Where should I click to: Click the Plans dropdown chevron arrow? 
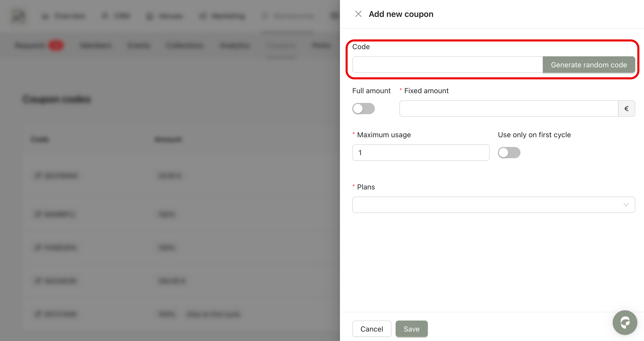point(626,205)
